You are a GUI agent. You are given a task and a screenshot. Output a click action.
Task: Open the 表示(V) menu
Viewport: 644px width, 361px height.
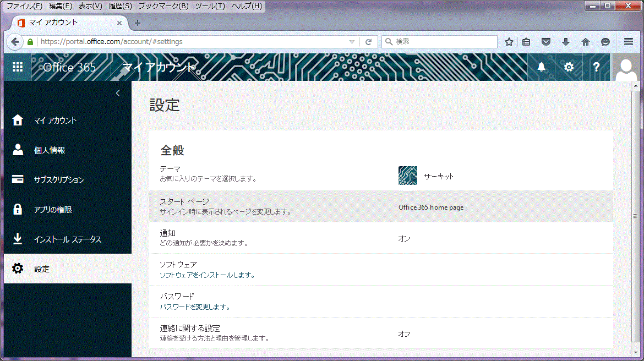pos(90,6)
